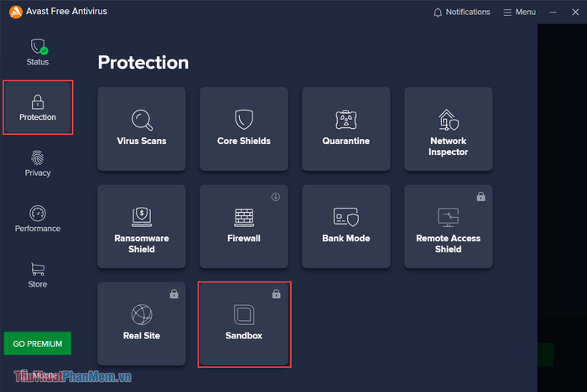The image size is (587, 392).
Task: Close the Avast window
Action: [575, 13]
